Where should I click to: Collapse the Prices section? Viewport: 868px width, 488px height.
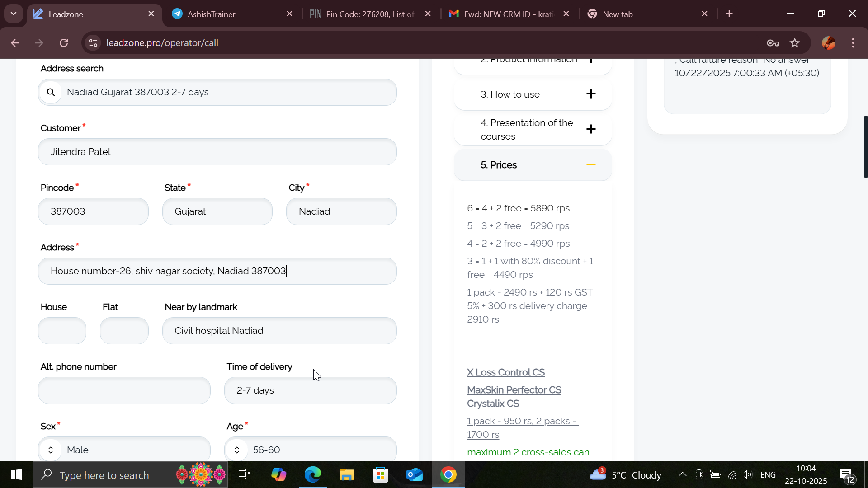tap(590, 164)
